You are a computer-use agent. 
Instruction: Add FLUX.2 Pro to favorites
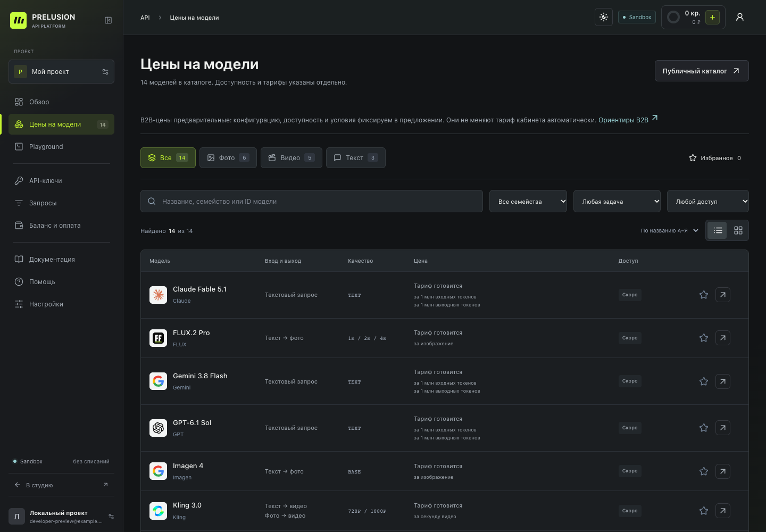pos(704,338)
